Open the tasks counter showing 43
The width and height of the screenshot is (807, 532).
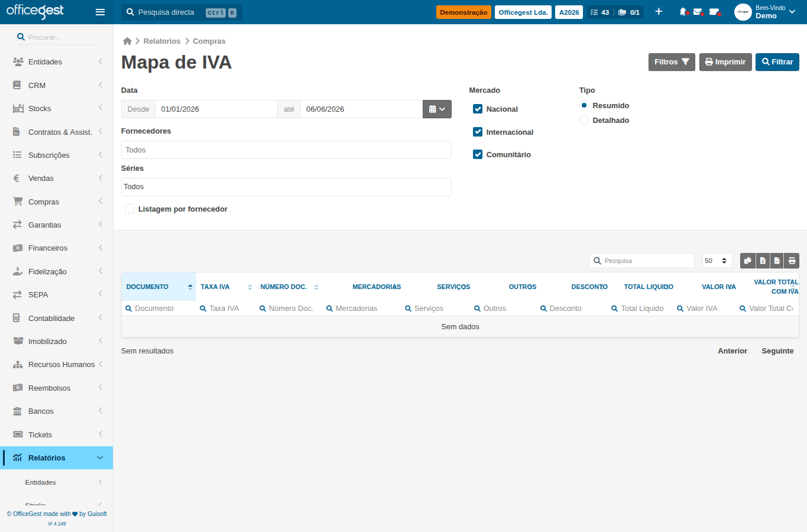point(599,12)
